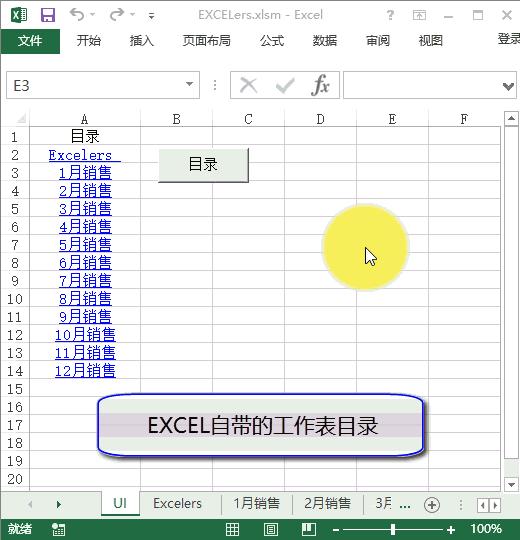Save the workbook with the floppy icon
The width and height of the screenshot is (520, 540).
click(48, 15)
